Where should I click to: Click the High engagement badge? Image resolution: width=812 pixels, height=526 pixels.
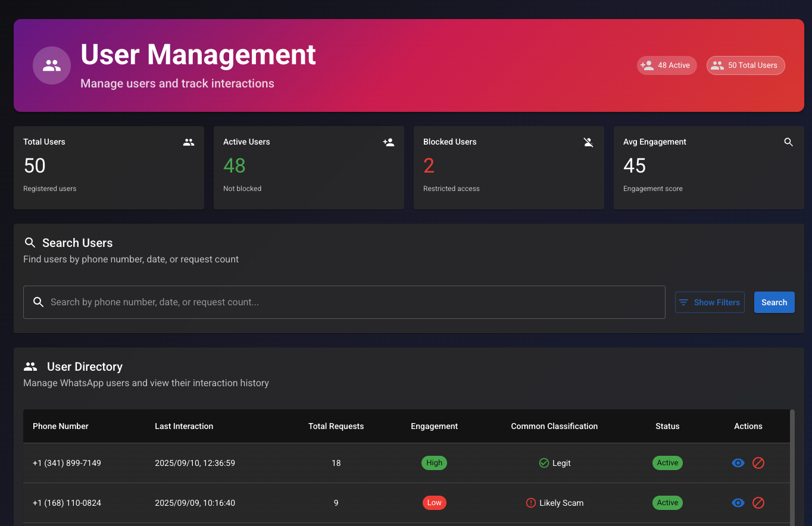pos(435,463)
